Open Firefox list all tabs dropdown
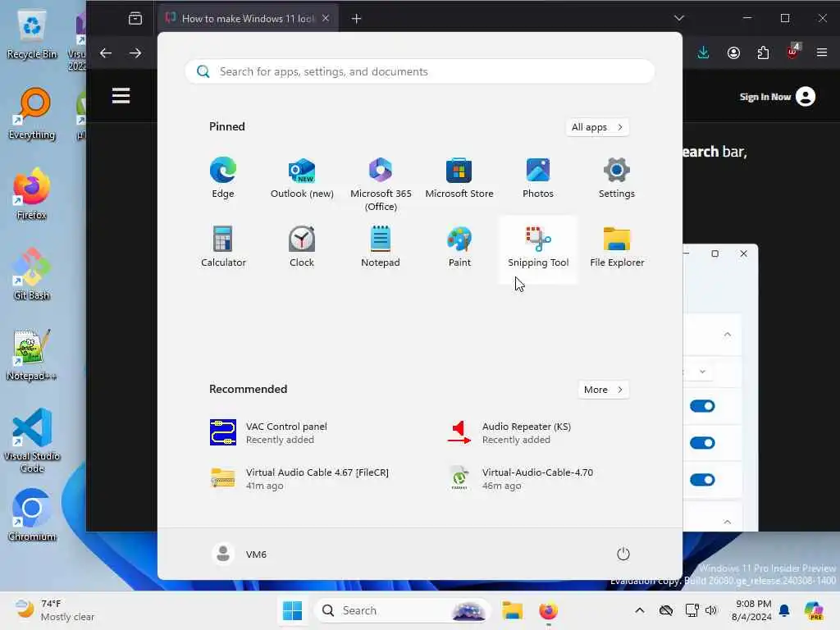Image resolution: width=840 pixels, height=630 pixels. pos(678,18)
